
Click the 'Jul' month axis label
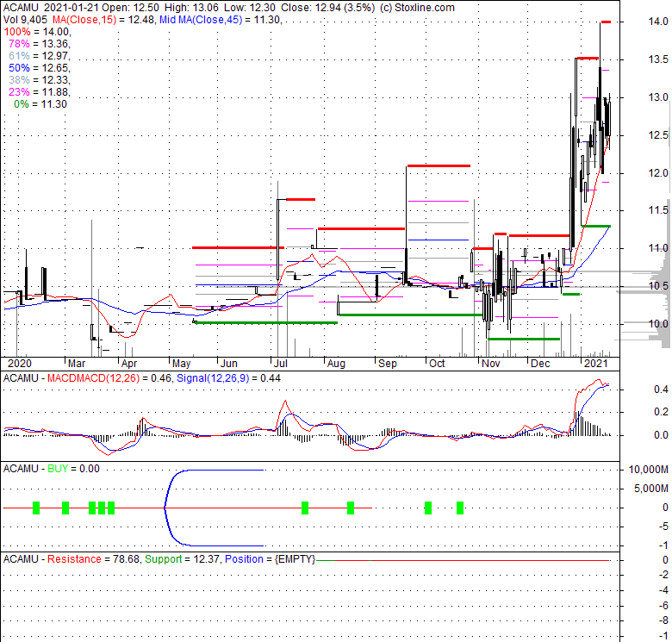tap(280, 364)
